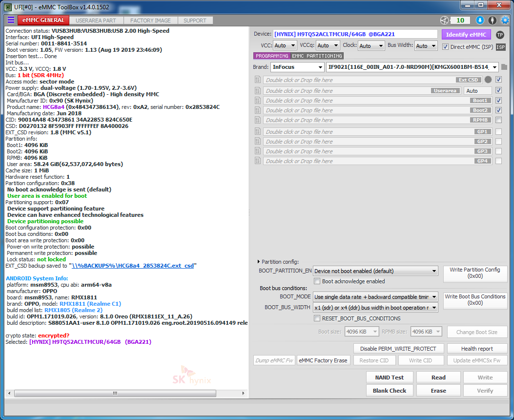Click the log horizontal scrollbar thumb

[115, 393]
